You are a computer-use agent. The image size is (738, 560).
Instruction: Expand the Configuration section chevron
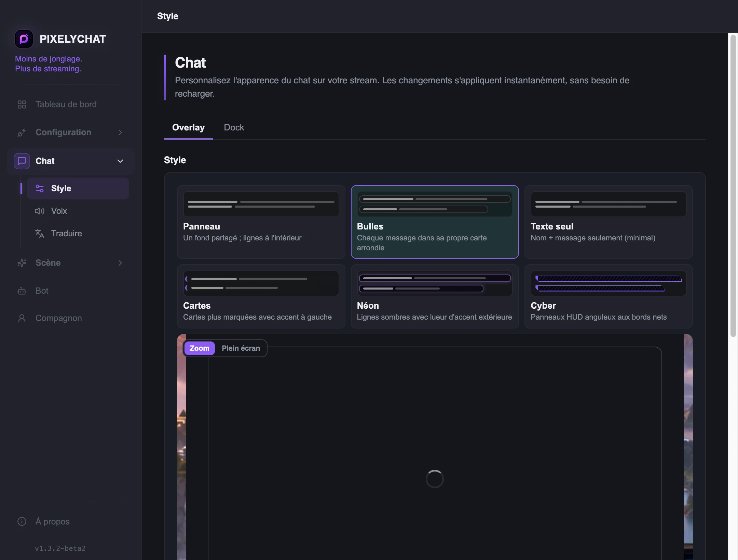coord(120,132)
